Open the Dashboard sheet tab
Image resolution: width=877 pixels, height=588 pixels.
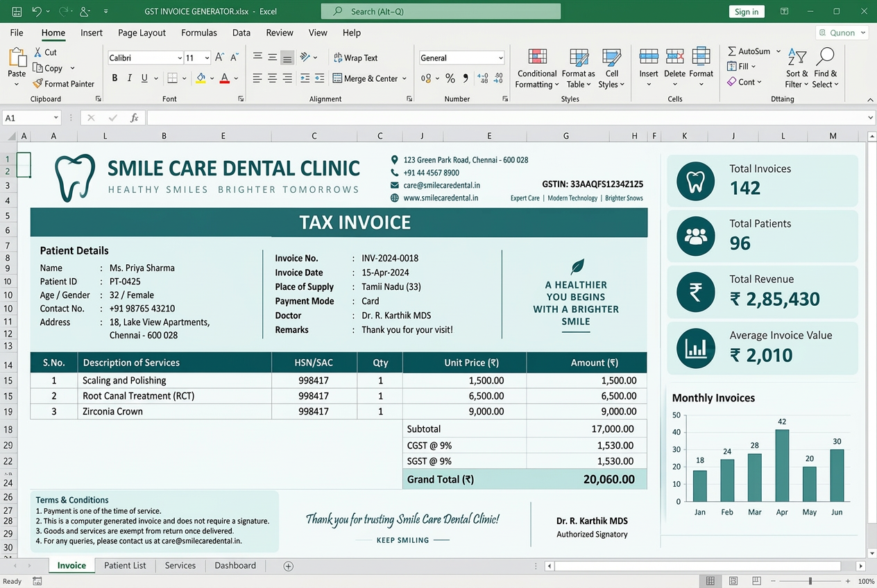click(235, 566)
